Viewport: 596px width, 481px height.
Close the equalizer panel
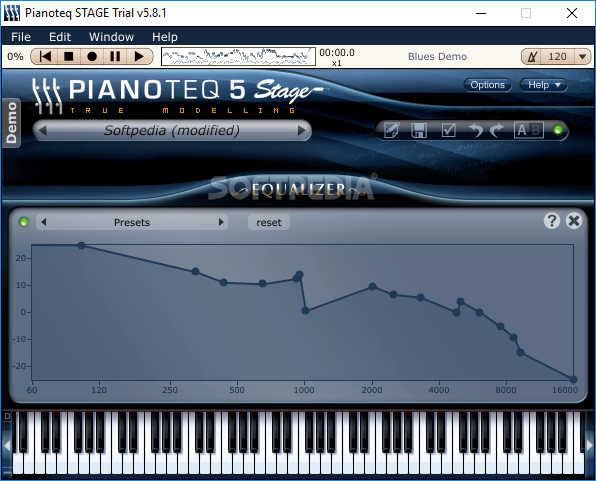(574, 221)
